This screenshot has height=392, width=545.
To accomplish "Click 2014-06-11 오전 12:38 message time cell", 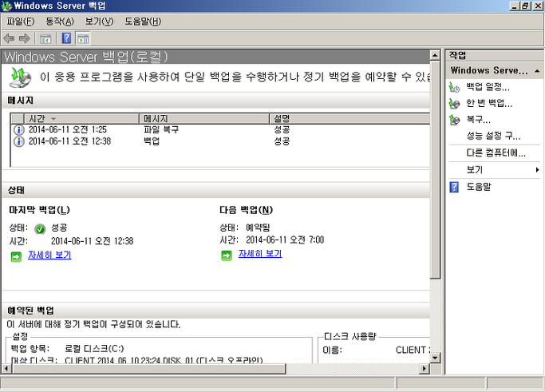I will coord(69,141).
